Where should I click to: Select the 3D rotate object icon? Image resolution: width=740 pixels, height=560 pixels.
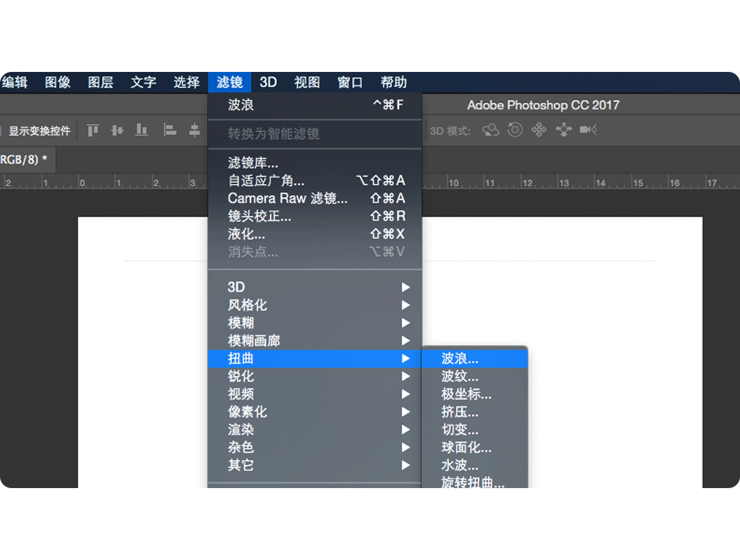click(491, 130)
